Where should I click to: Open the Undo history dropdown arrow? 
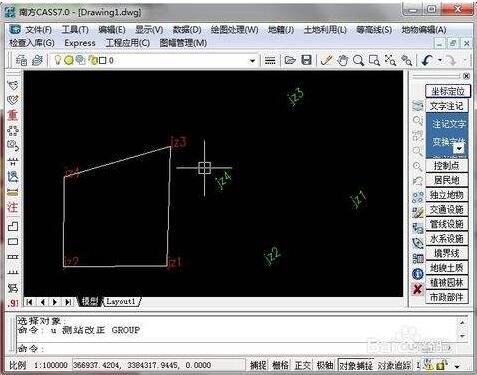click(440, 60)
